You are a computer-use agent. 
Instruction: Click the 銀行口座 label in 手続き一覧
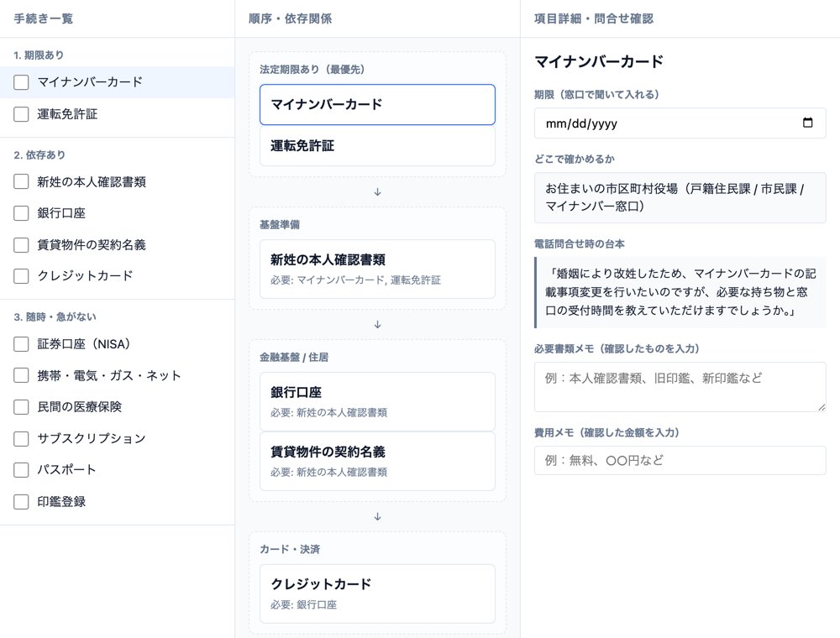point(61,213)
